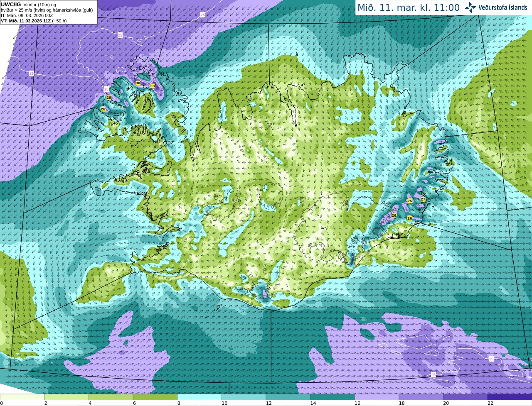
Task: Click the legend scale label 8
Action: [x=179, y=403]
